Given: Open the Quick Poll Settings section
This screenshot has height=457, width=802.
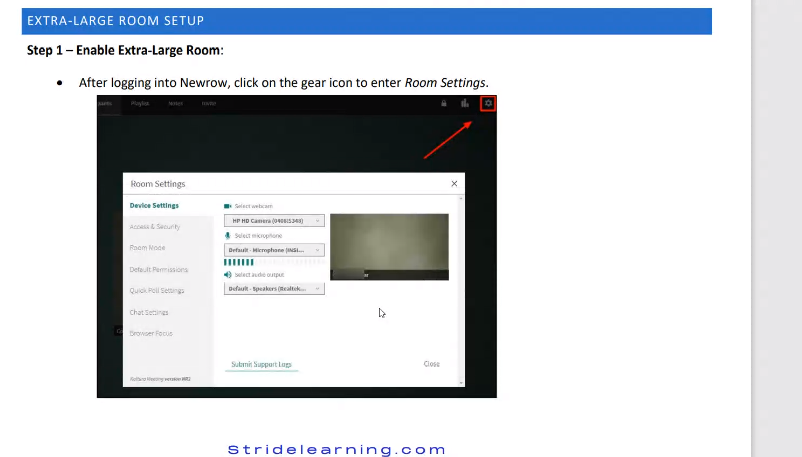Looking at the screenshot, I should click(x=157, y=291).
